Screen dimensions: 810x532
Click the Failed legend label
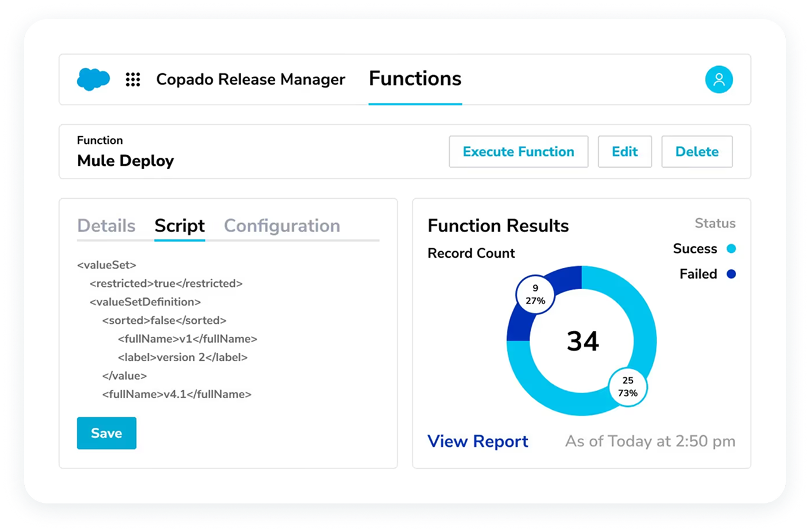(x=699, y=274)
